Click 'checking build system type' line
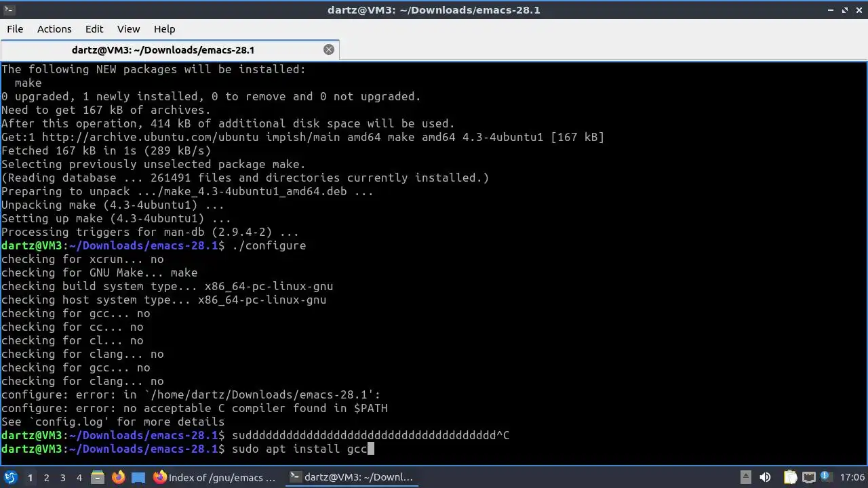This screenshot has height=488, width=868. (x=167, y=286)
